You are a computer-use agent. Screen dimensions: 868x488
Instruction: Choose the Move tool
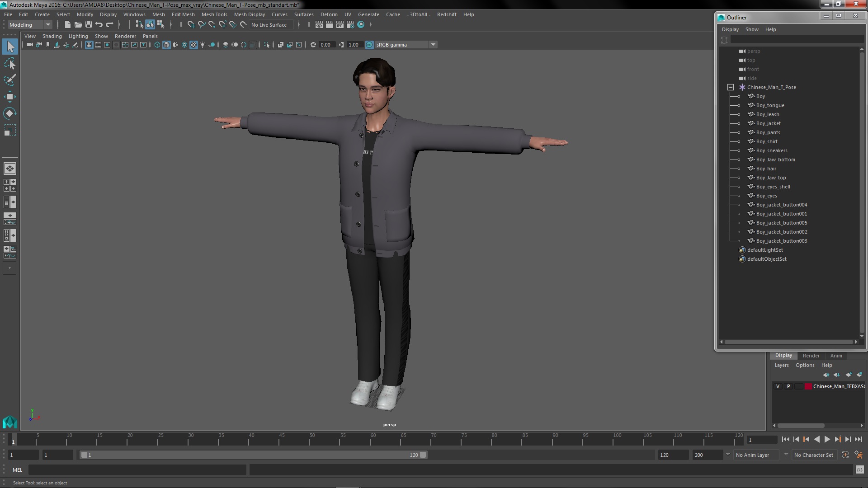click(x=10, y=97)
